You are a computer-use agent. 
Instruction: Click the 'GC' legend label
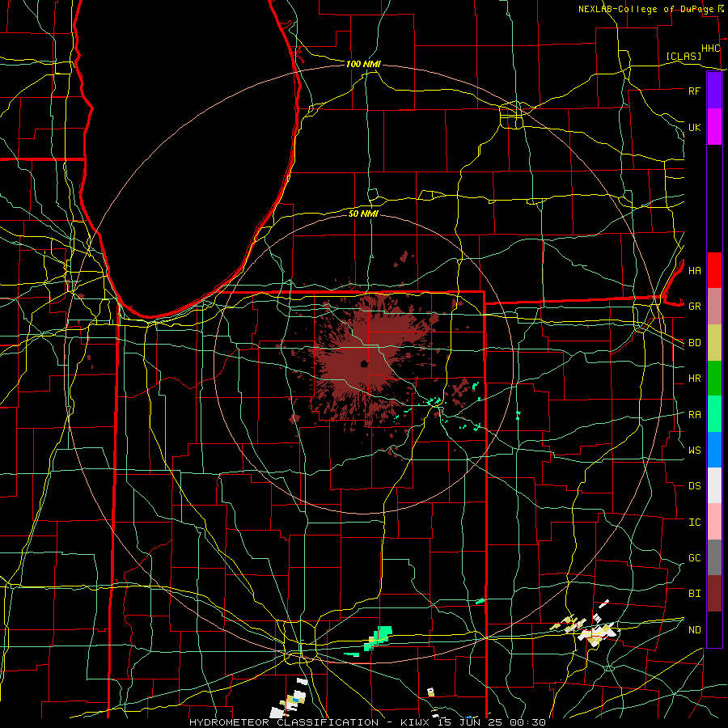pos(694,557)
